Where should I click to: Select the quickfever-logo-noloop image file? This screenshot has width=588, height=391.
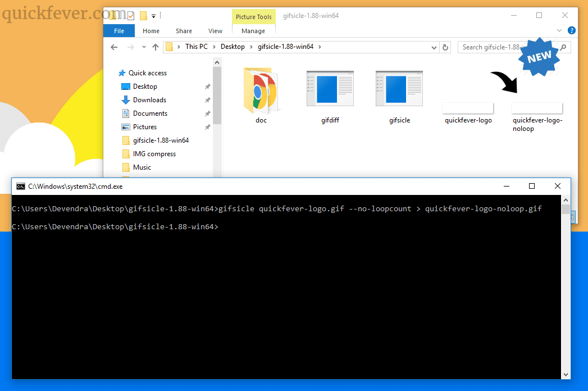point(537,117)
